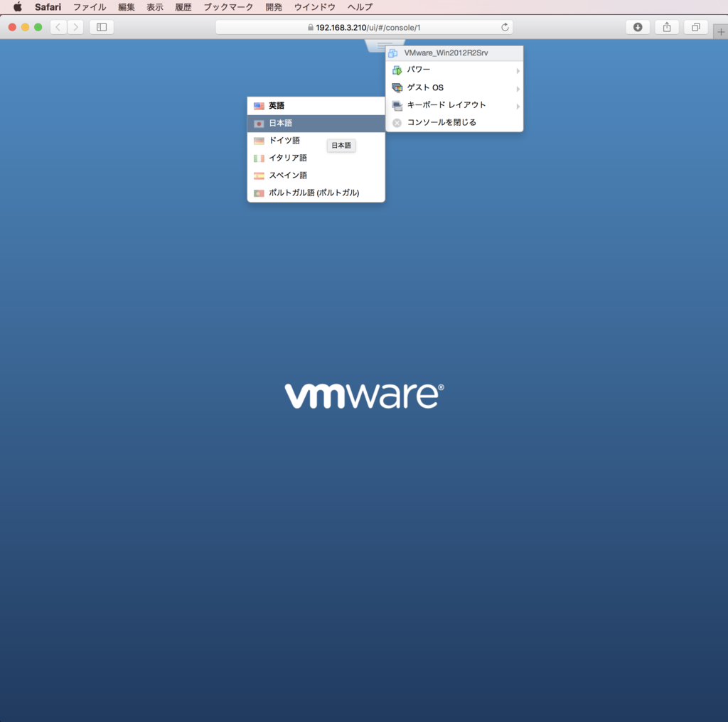728x722 pixels.
Task: Open the ファイル menu
Action: pos(90,7)
